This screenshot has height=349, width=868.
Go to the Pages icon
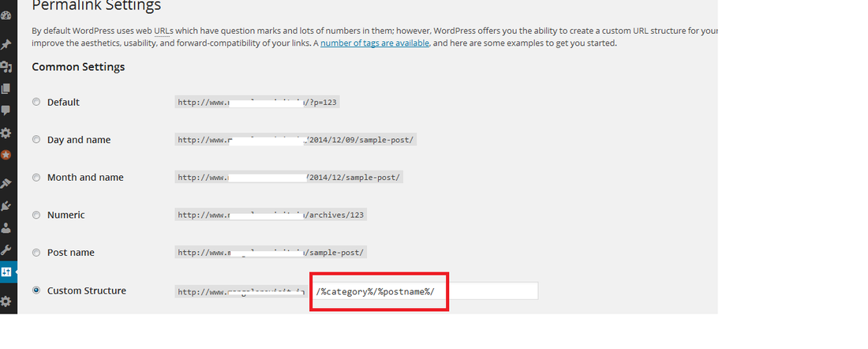tap(6, 89)
